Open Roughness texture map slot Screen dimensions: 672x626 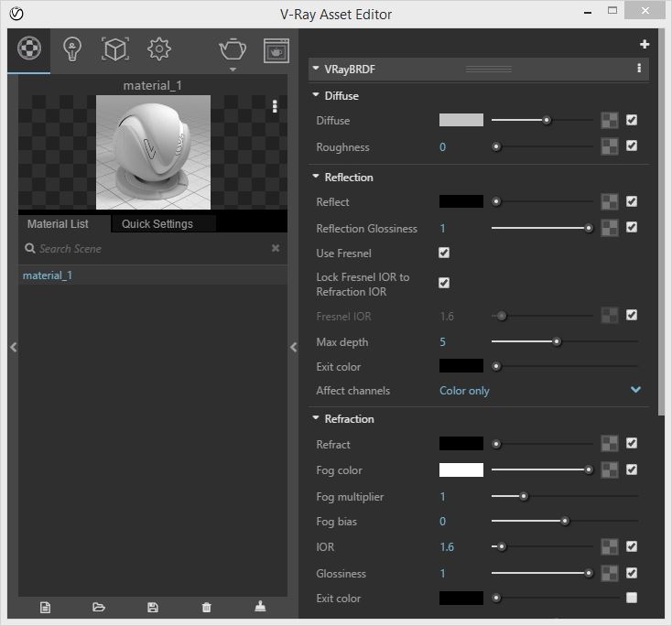point(610,146)
